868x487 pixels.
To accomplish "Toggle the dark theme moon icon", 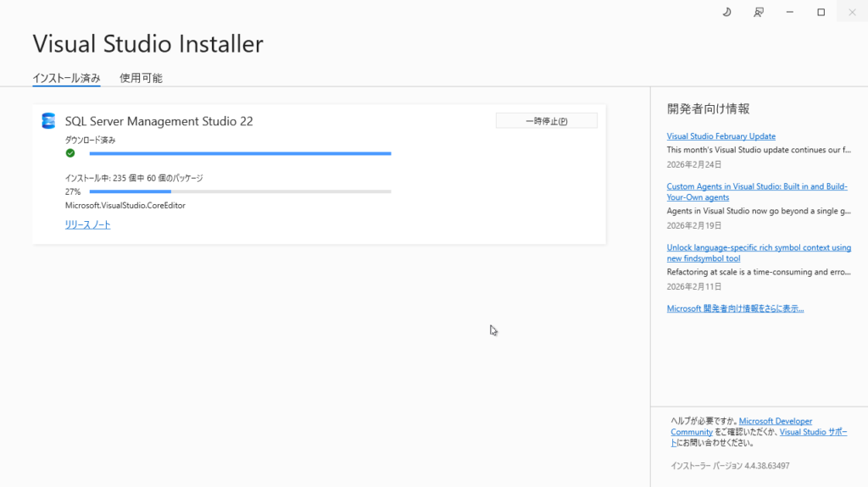I will (x=726, y=12).
